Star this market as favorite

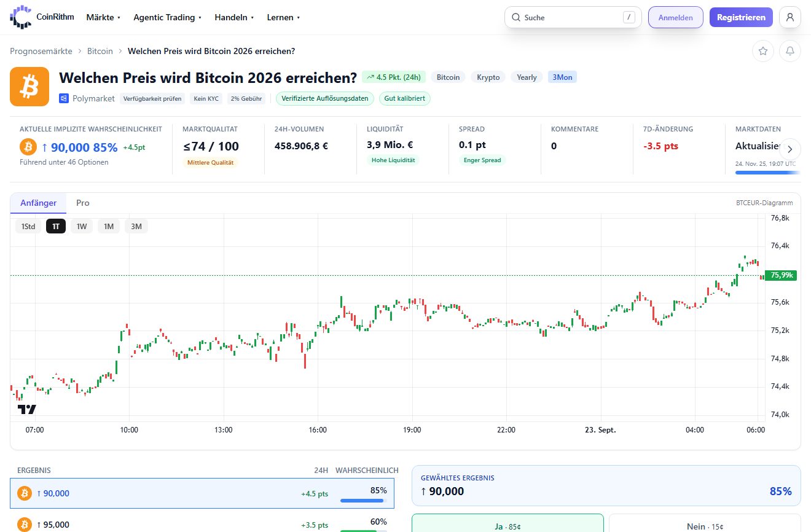[x=763, y=51]
